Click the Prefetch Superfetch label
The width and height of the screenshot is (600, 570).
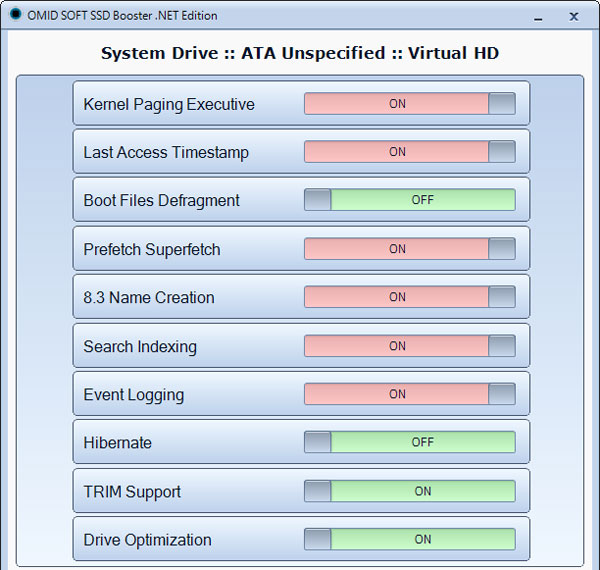click(x=152, y=249)
